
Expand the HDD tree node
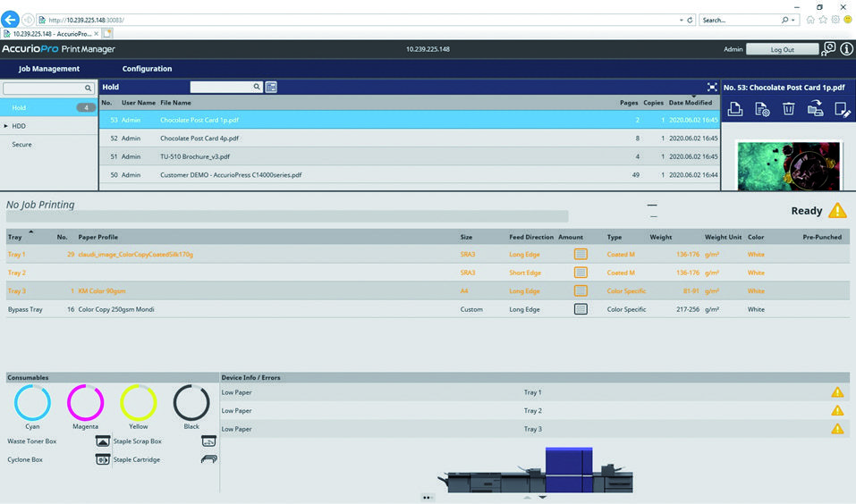point(6,126)
